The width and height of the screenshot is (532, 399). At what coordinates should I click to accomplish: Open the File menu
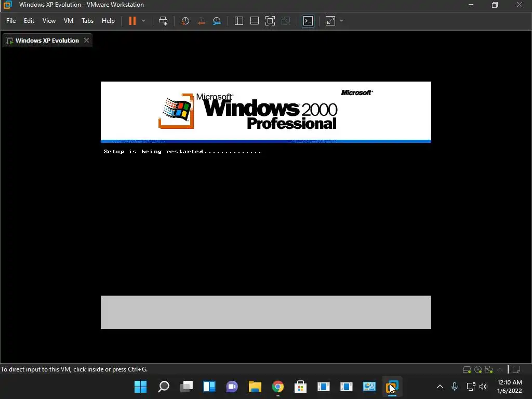coord(11,21)
